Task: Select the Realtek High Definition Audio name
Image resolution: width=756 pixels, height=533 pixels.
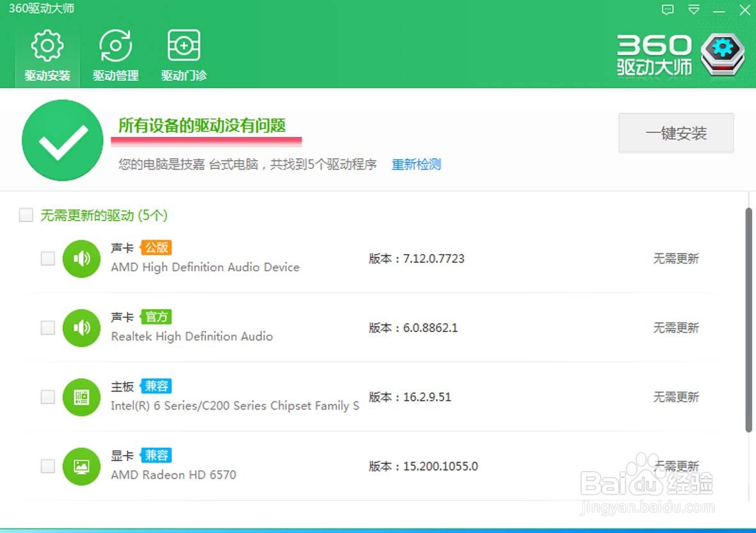Action: pos(192,337)
